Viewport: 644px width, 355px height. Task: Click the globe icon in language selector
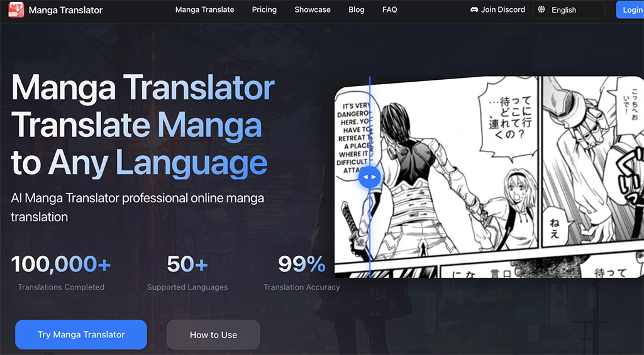pos(541,9)
